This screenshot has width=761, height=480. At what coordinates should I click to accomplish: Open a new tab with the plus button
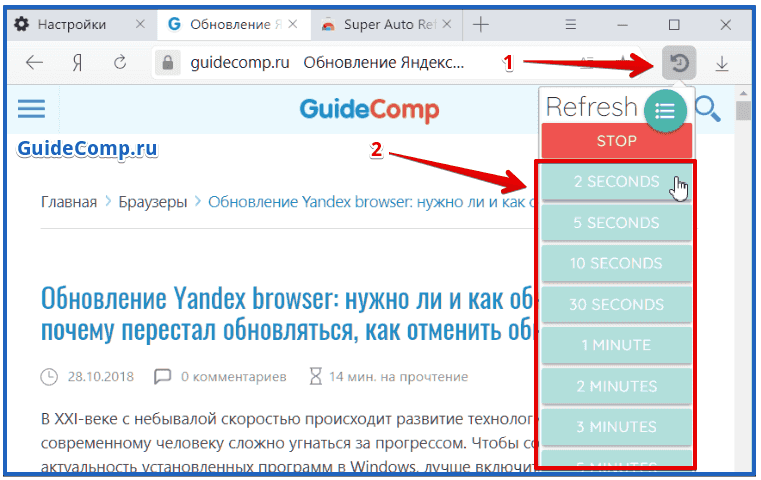[x=480, y=24]
